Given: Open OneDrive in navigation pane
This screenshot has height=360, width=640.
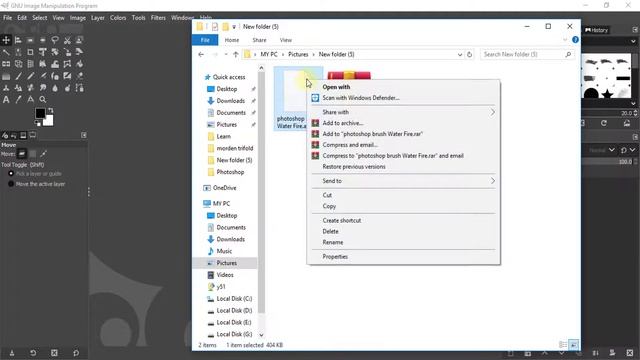Looking at the screenshot, I should coord(224,188).
